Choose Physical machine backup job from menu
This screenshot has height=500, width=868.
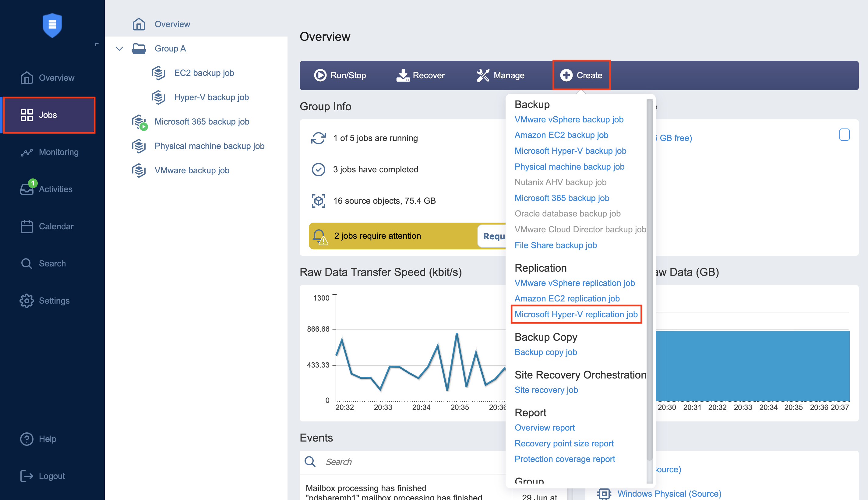coord(569,167)
